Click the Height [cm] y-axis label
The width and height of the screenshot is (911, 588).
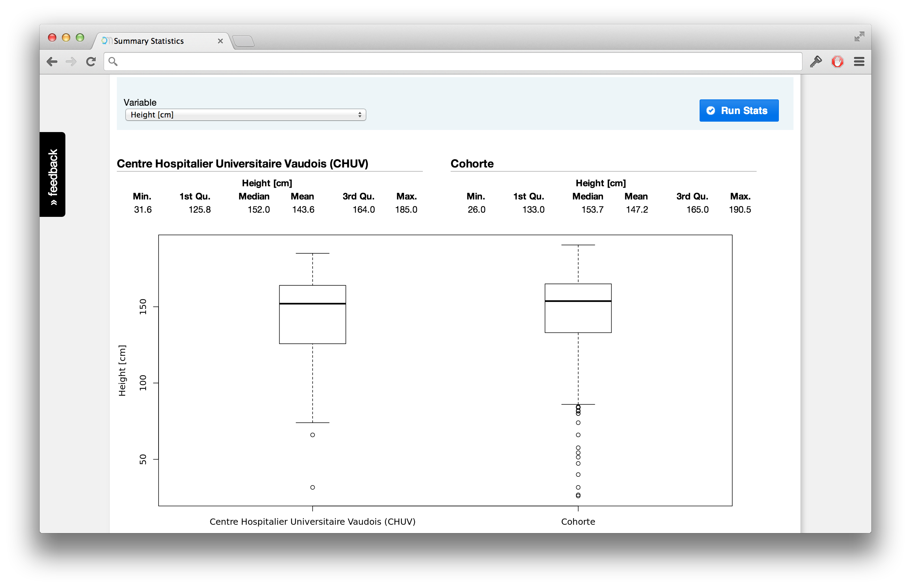122,371
